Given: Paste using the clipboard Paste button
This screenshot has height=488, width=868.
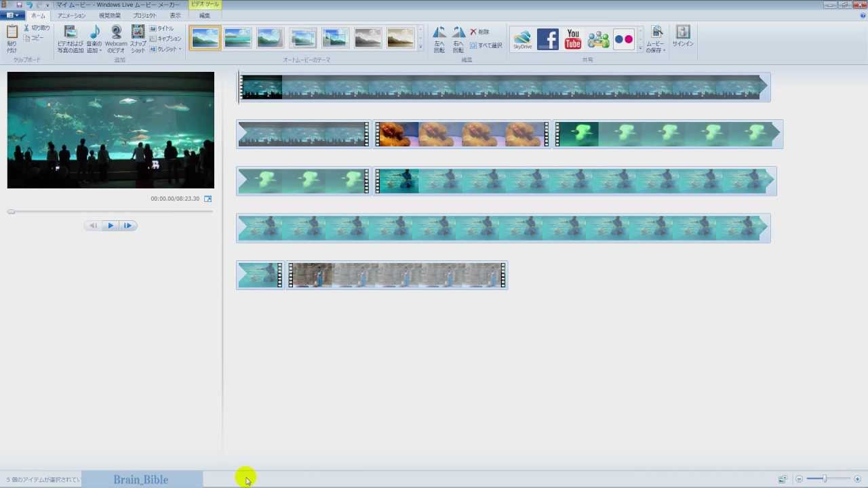Looking at the screenshot, I should tap(12, 39).
